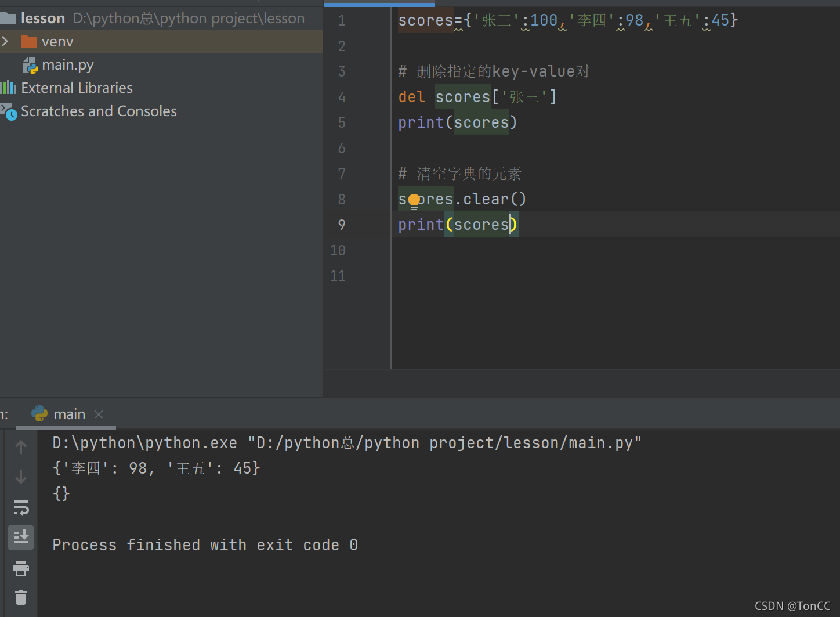Click the empty {} output line
Image resolution: width=840 pixels, height=617 pixels.
point(61,494)
